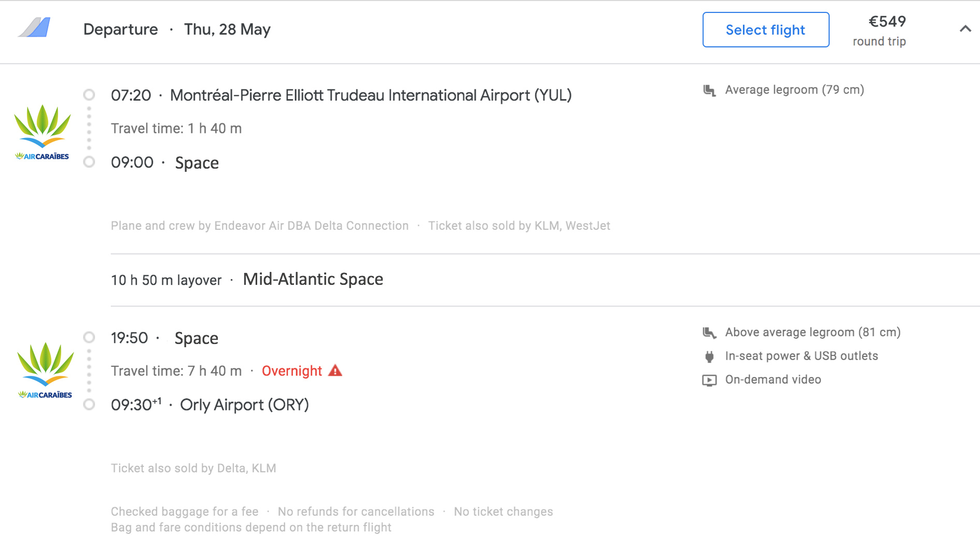Click the 09:00 arrival stop circle
980x550 pixels.
click(89, 162)
